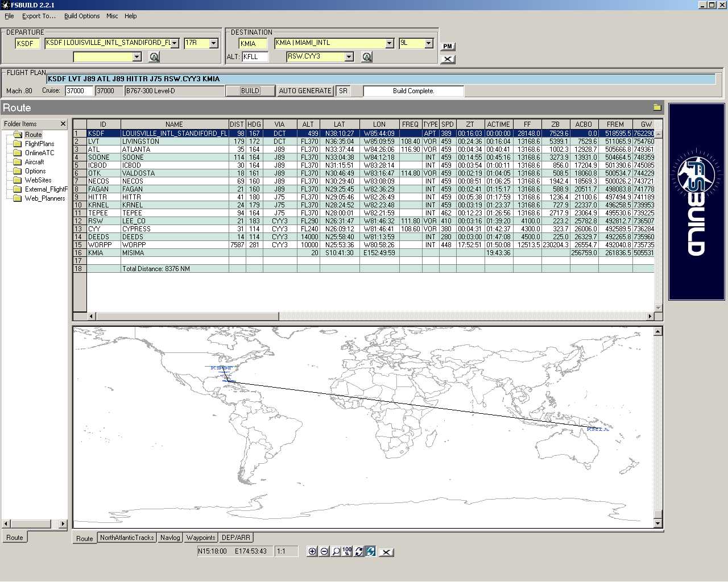
Task: Open departure airport name dropdown
Action: coord(175,43)
